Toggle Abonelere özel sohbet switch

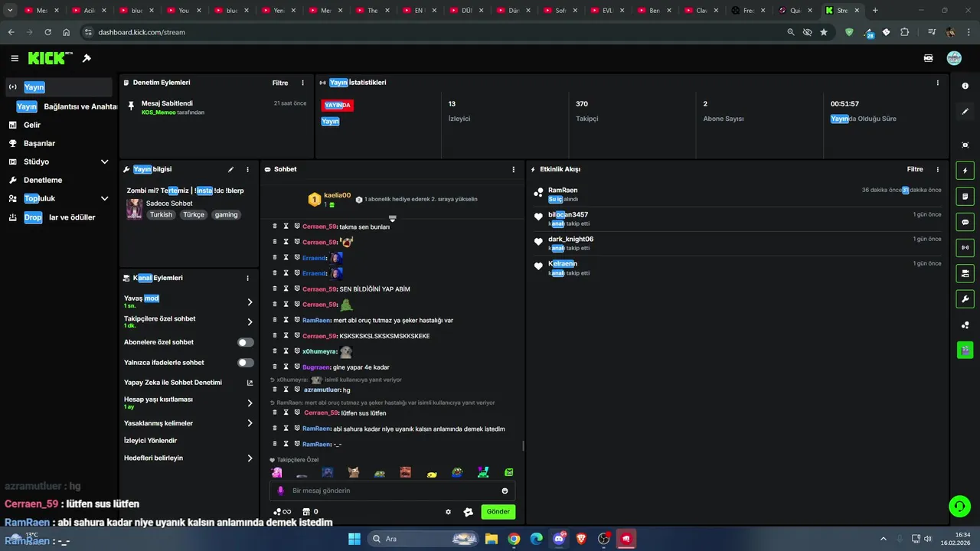click(246, 342)
